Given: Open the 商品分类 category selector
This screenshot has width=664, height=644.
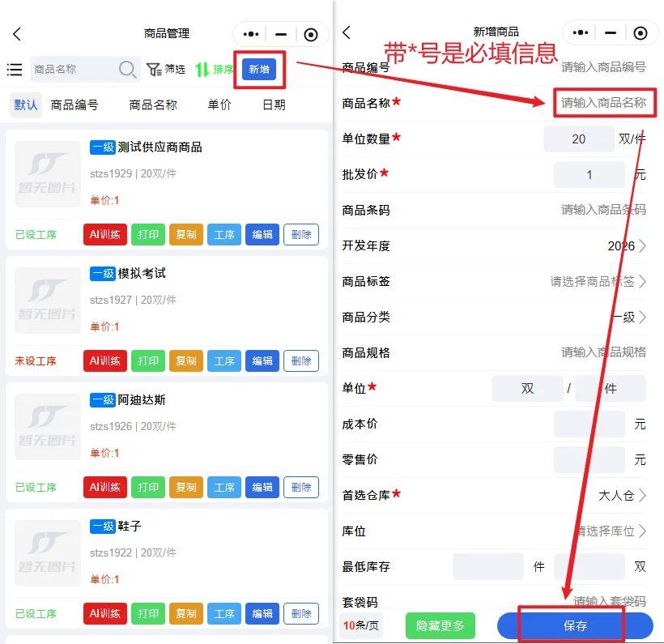Looking at the screenshot, I should [x=642, y=318].
